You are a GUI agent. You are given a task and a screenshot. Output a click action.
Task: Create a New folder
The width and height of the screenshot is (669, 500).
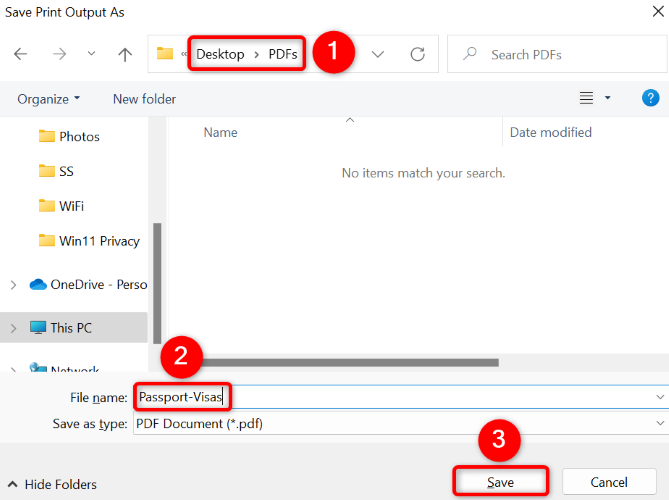click(144, 99)
